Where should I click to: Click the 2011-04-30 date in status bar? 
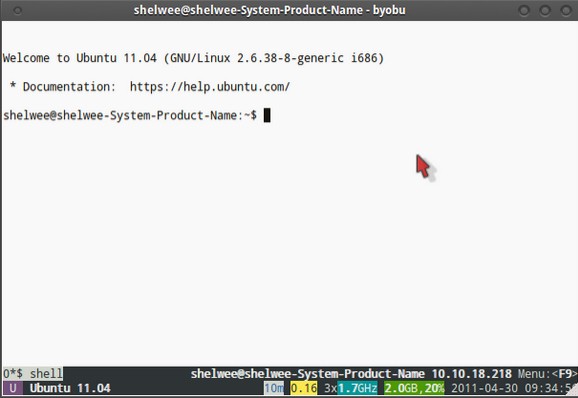[484, 388]
